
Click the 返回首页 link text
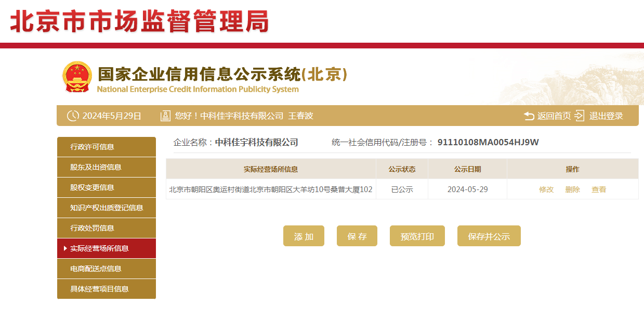554,116
